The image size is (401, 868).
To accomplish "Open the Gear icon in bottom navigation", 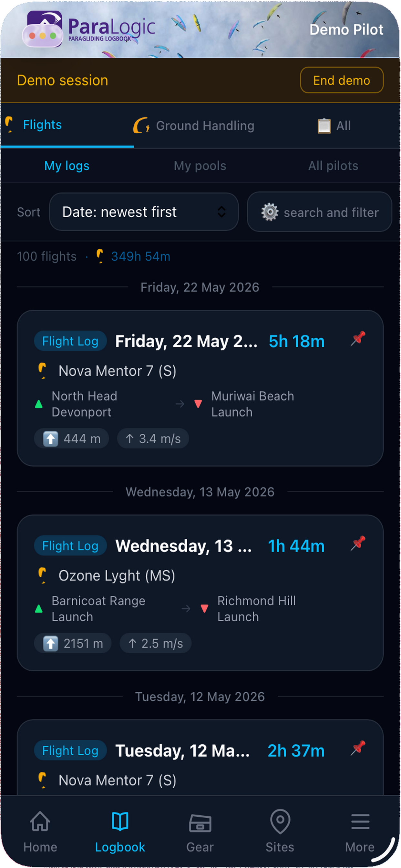I will point(200,823).
